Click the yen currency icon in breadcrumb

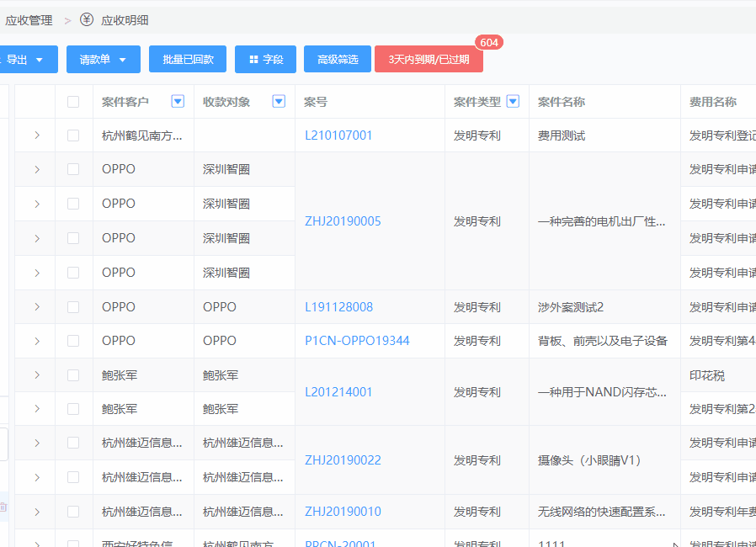(87, 20)
